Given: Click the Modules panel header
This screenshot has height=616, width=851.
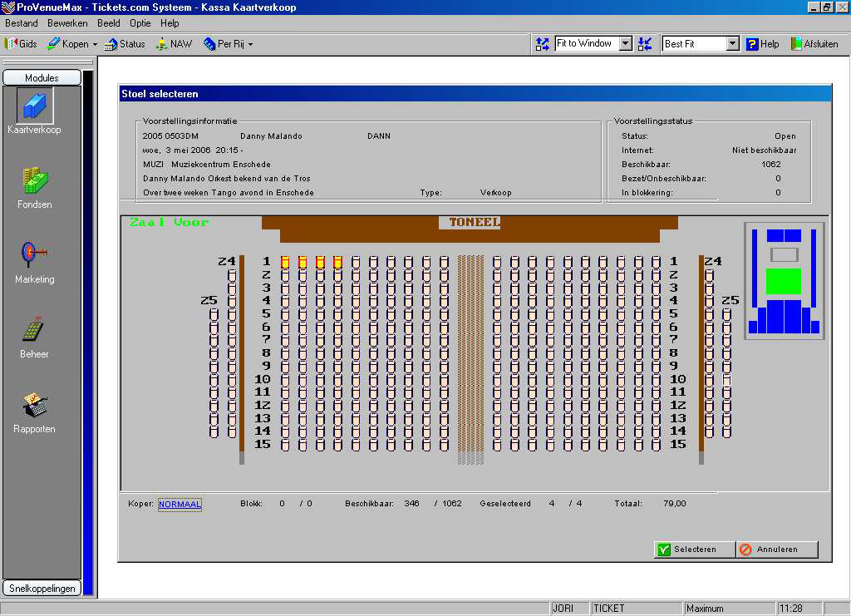Looking at the screenshot, I should [x=42, y=77].
